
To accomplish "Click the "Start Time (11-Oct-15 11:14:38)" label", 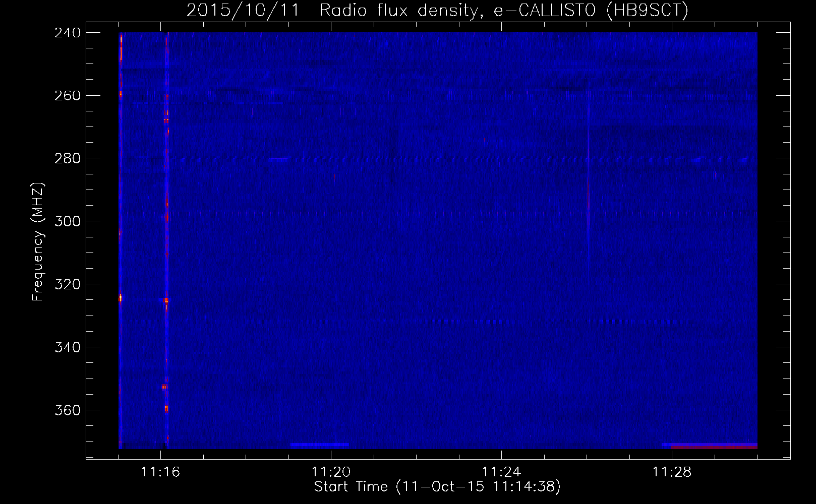I will pos(437,487).
